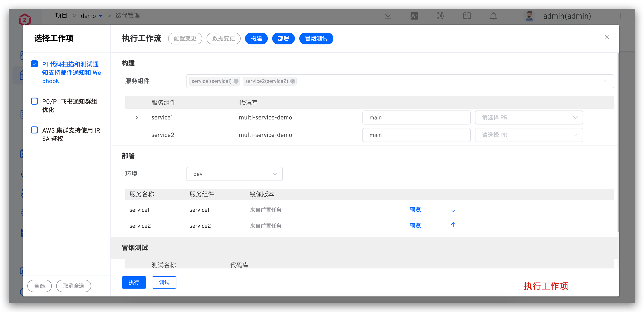Screen dimensions: 644x312
Task: Open service2's 请选择 PR dropdown
Action: [529, 135]
